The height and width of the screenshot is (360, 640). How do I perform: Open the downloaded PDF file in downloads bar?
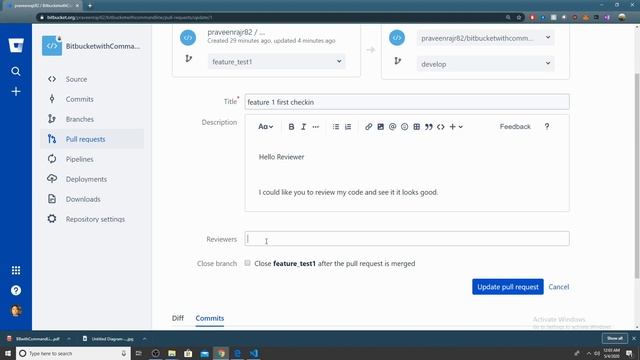point(38,339)
